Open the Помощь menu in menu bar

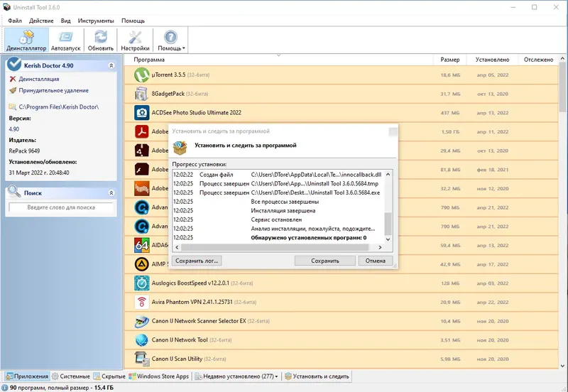(x=133, y=21)
